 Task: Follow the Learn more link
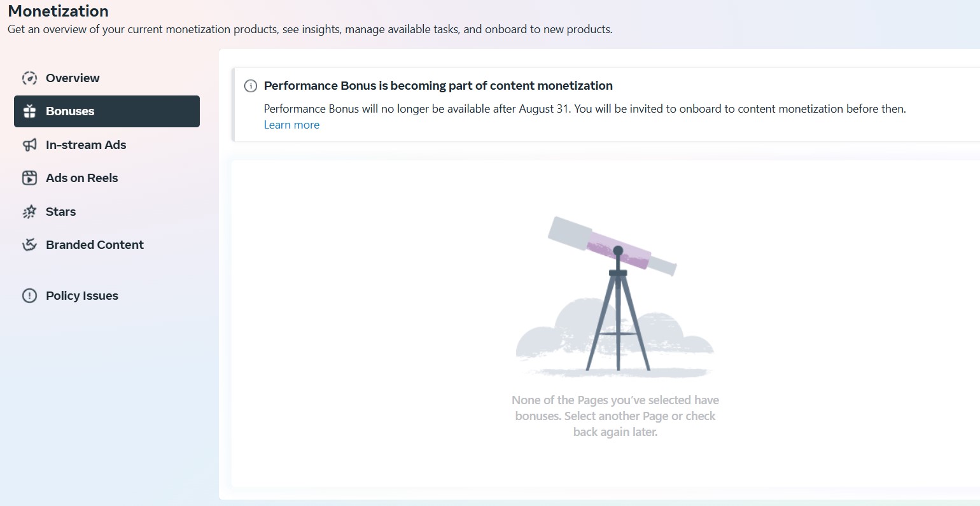pyautogui.click(x=291, y=125)
